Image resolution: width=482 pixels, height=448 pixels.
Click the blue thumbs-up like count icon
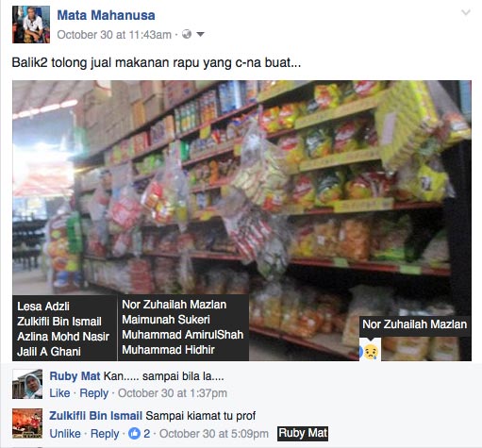pos(134,434)
